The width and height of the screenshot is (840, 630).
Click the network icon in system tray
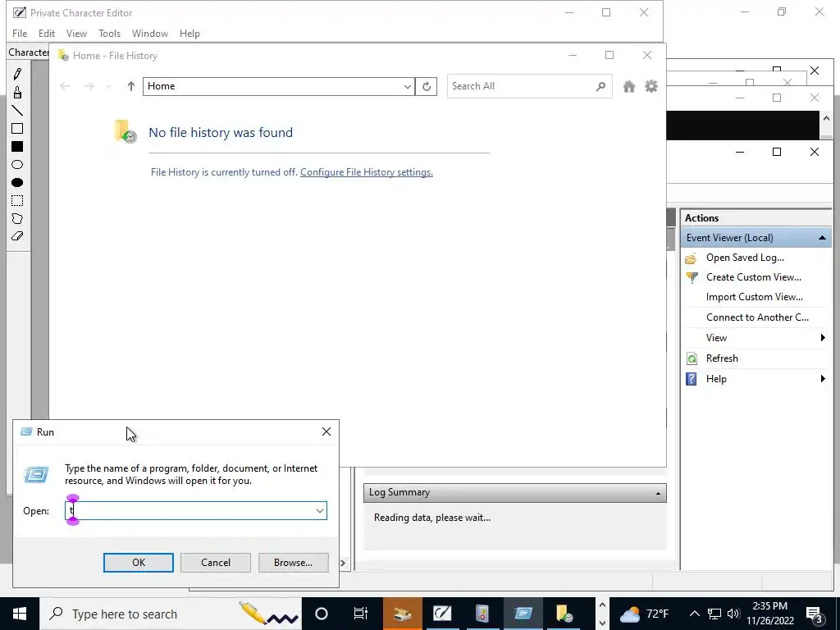click(x=714, y=614)
